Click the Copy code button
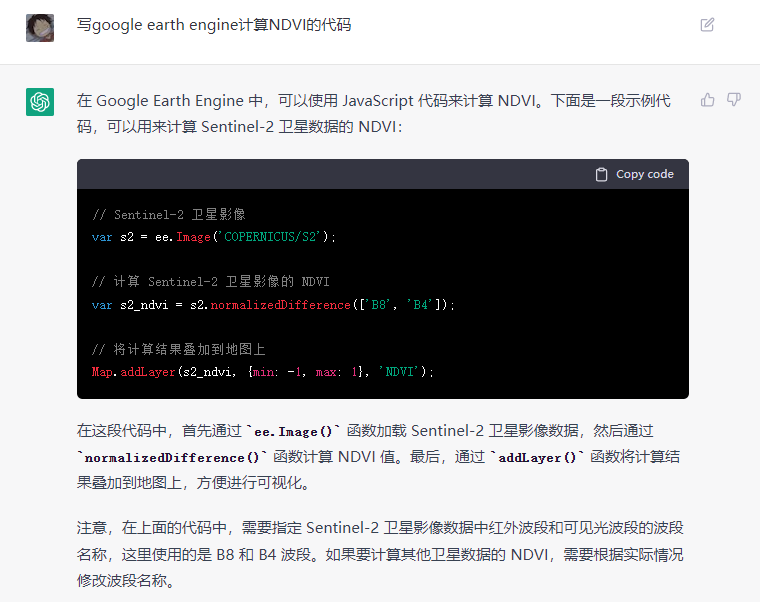The width and height of the screenshot is (760, 602). coord(634,174)
